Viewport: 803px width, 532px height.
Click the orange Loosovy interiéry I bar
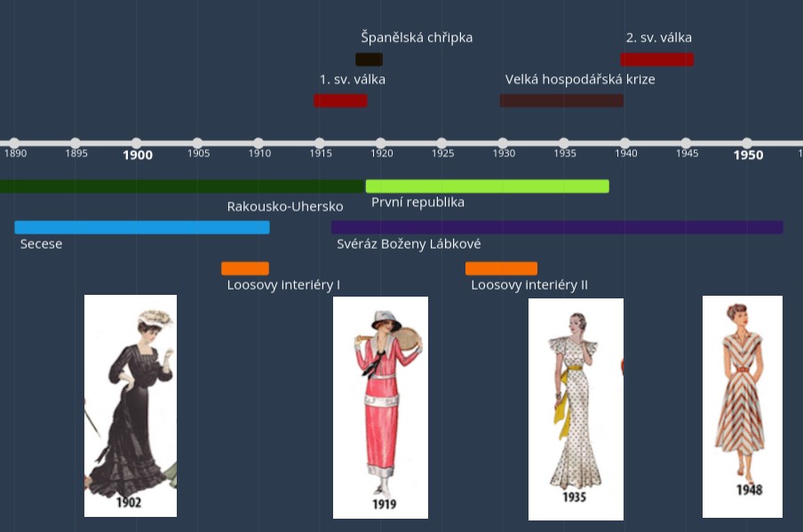245,268
